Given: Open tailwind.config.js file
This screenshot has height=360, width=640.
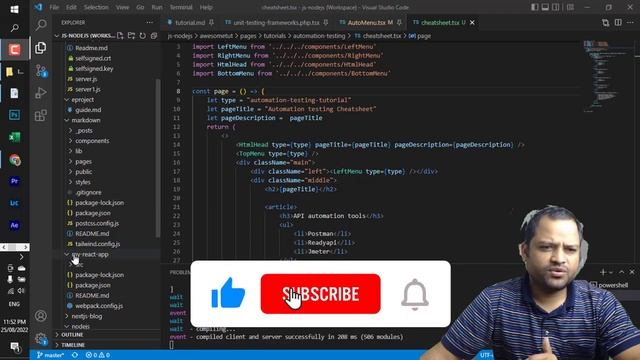Looking at the screenshot, I should click(x=98, y=244).
